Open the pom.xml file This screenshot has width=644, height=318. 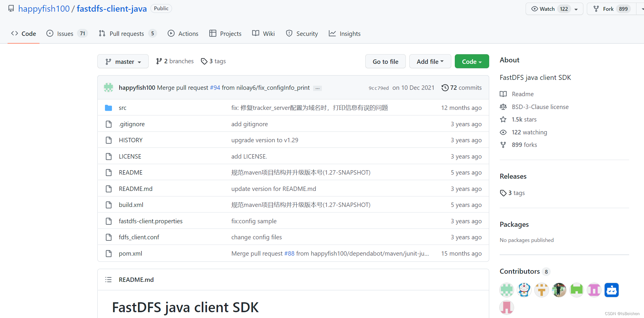click(130, 254)
